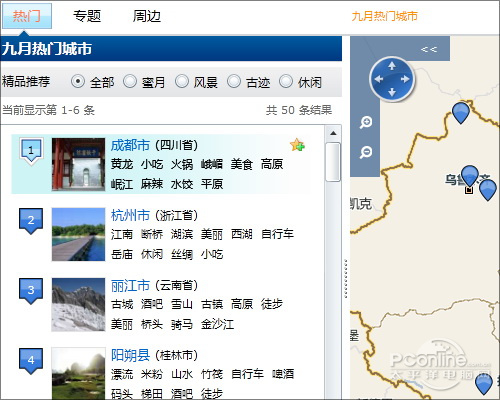500x400 pixels.
Task: Pan the map up with arrow
Action: [x=392, y=66]
